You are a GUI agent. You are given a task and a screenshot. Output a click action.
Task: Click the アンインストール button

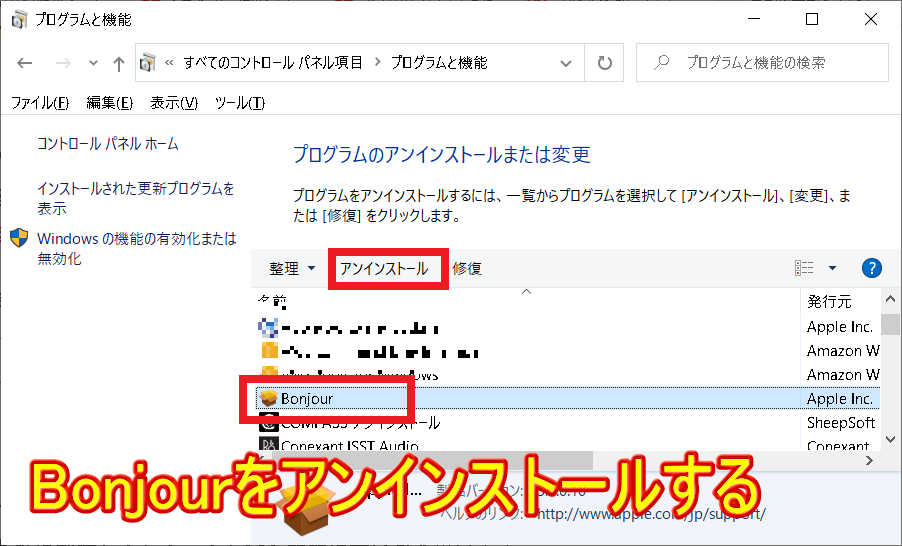click(x=384, y=269)
